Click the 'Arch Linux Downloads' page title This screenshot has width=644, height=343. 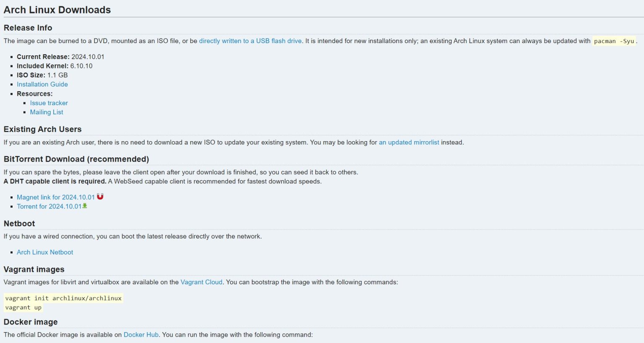click(57, 10)
